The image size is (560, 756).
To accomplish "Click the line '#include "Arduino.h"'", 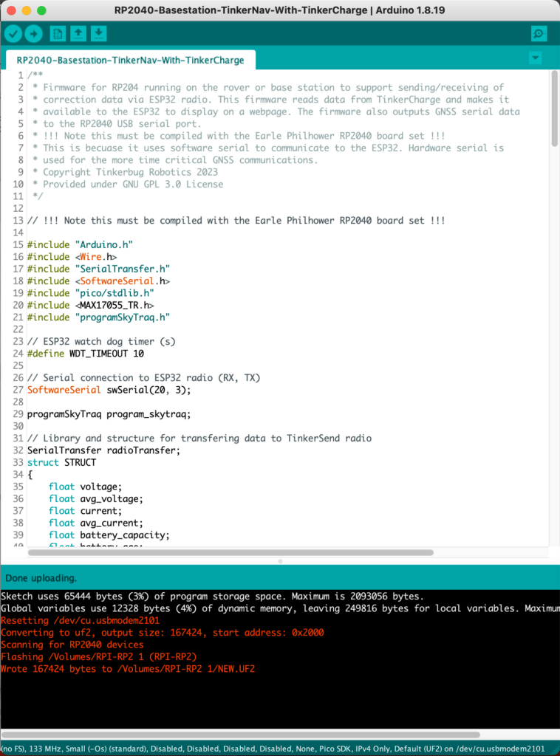I will pos(80,244).
